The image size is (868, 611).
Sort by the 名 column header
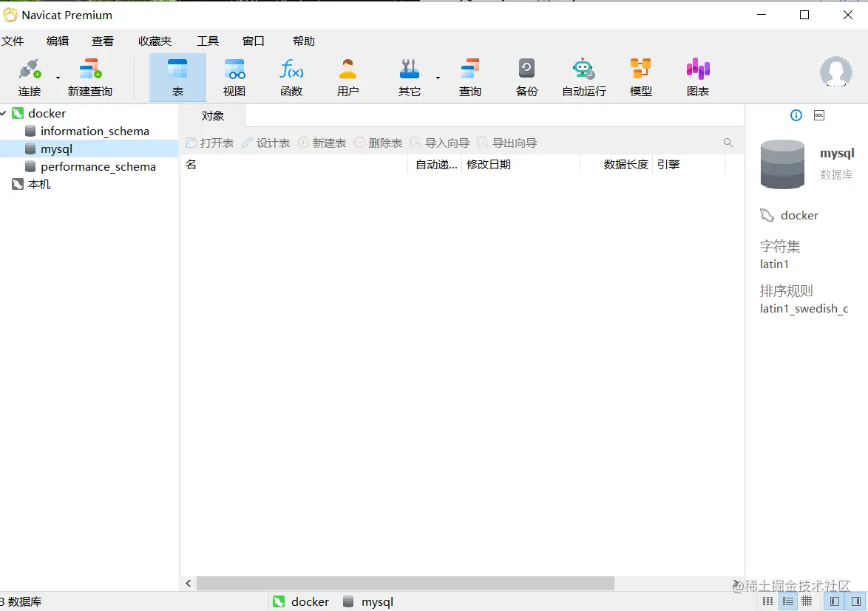point(294,164)
